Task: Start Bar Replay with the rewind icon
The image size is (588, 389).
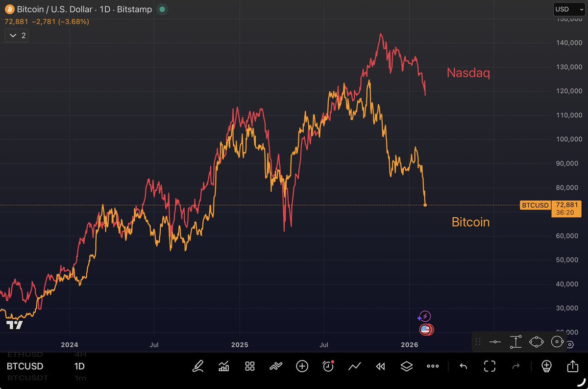Action: point(381,366)
